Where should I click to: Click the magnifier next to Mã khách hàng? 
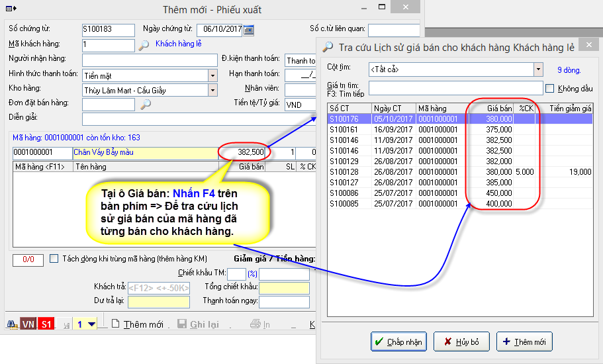point(144,45)
